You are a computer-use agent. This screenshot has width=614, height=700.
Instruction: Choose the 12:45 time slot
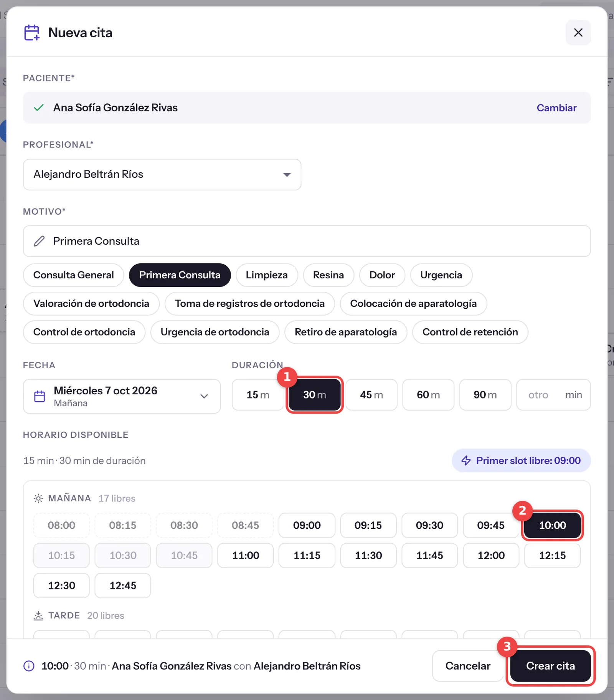(123, 586)
